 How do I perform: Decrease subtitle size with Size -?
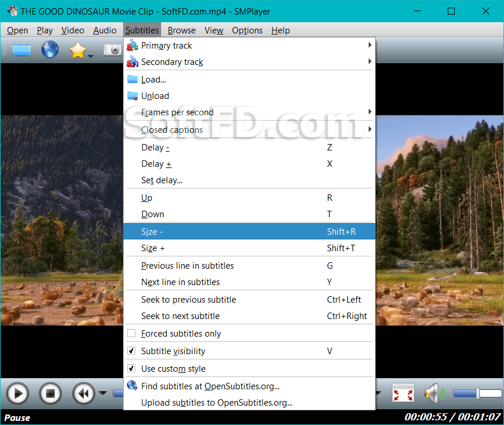point(250,231)
